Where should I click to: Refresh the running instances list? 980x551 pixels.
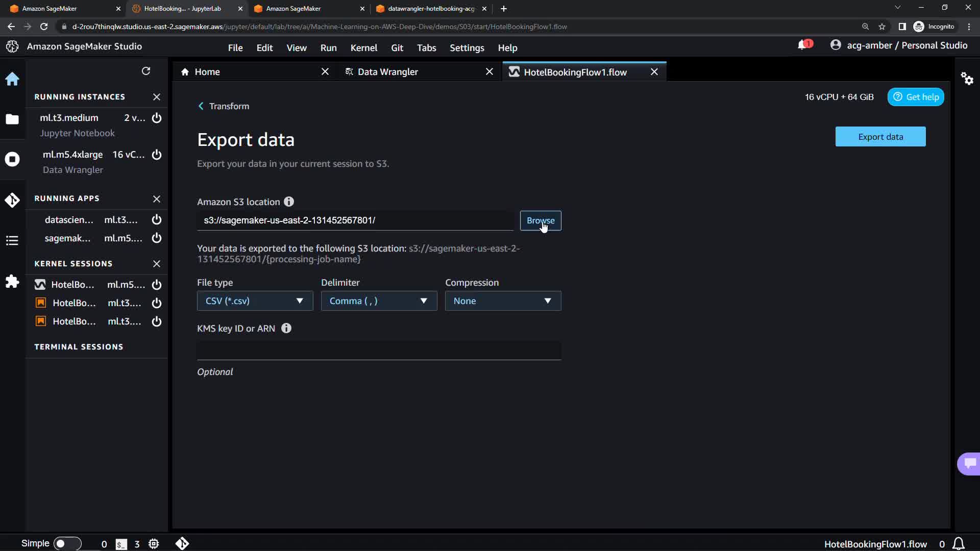pos(146,71)
